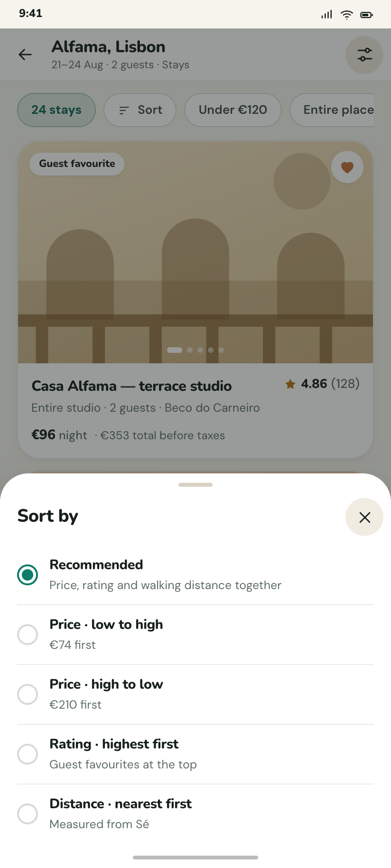The width and height of the screenshot is (391, 868).
Task: Select Price high to low option
Action: point(195,694)
